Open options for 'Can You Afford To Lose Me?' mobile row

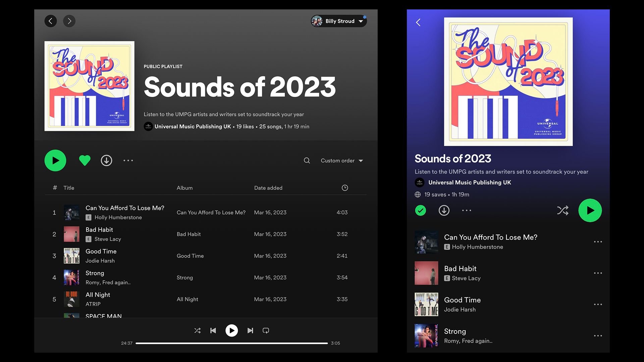click(x=598, y=242)
